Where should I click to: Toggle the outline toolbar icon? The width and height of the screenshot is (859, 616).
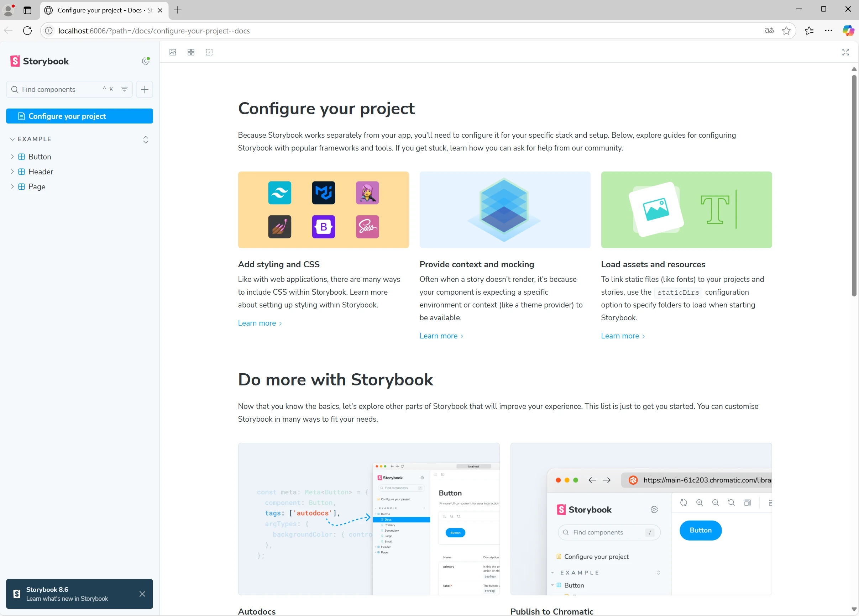point(209,52)
